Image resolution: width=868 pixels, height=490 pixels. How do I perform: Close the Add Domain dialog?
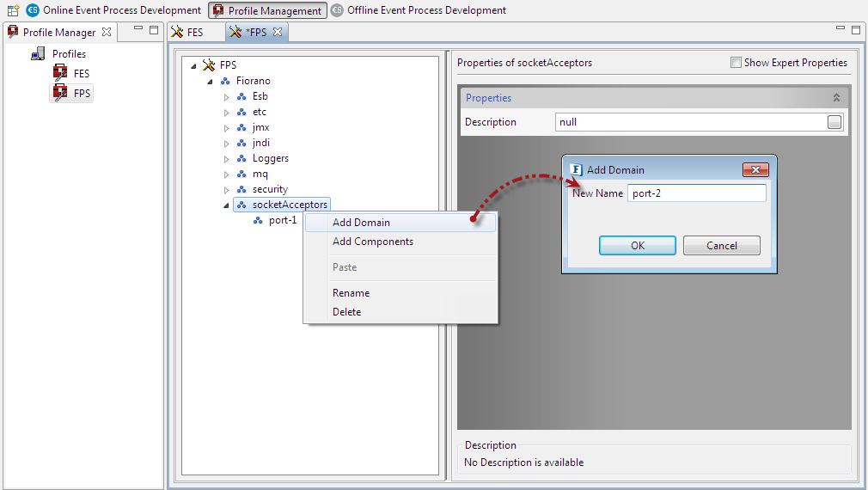755,170
